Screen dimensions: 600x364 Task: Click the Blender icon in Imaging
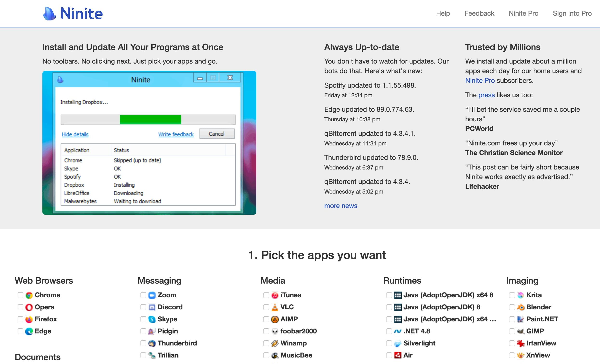tap(521, 307)
